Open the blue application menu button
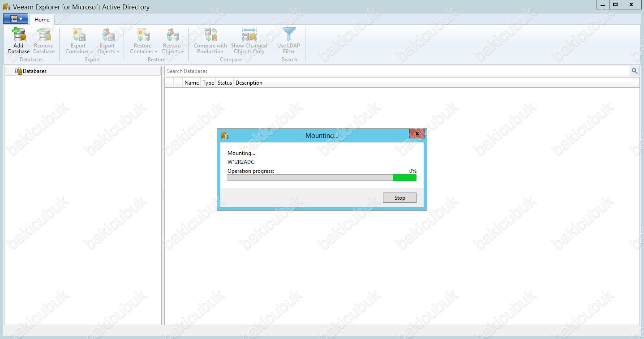Screen dimensions: 644x339 tap(16, 19)
